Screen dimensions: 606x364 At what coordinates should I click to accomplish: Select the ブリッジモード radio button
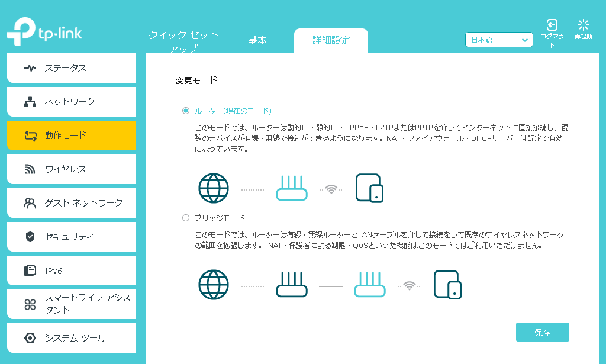(x=186, y=218)
